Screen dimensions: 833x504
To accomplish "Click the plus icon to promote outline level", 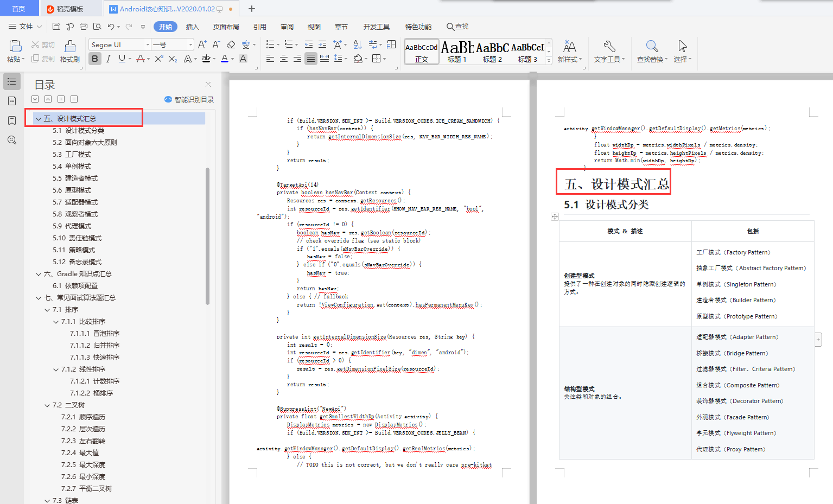I will (61, 99).
